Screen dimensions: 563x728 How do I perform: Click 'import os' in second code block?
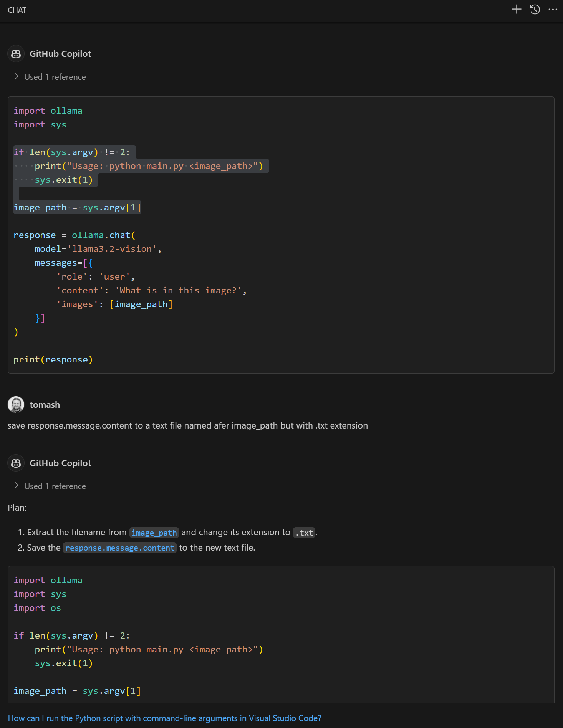coord(37,608)
